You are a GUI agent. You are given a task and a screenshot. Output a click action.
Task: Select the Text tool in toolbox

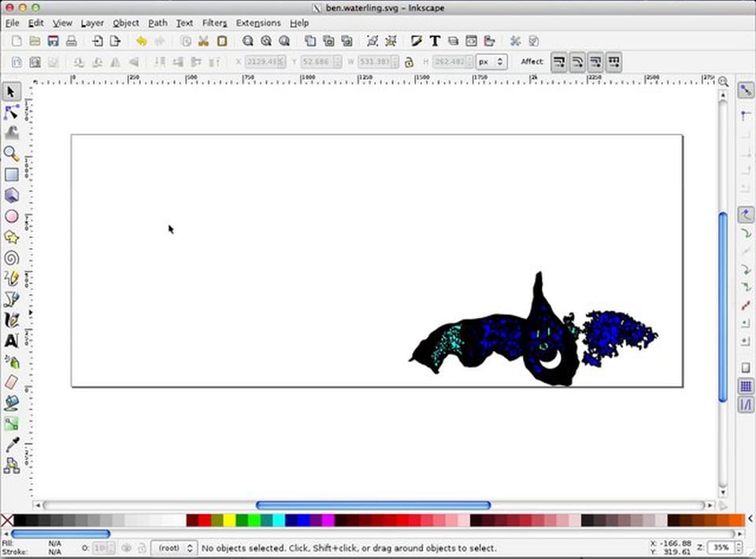11,341
